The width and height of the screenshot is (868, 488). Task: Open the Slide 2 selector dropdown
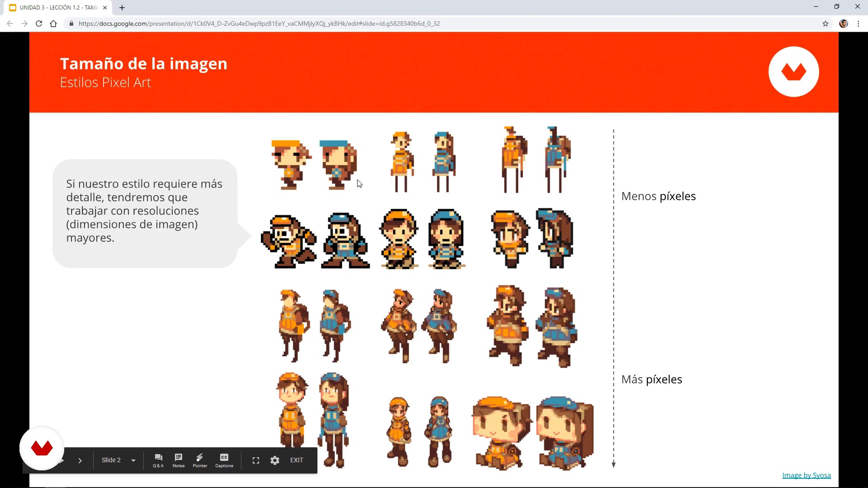[118, 460]
